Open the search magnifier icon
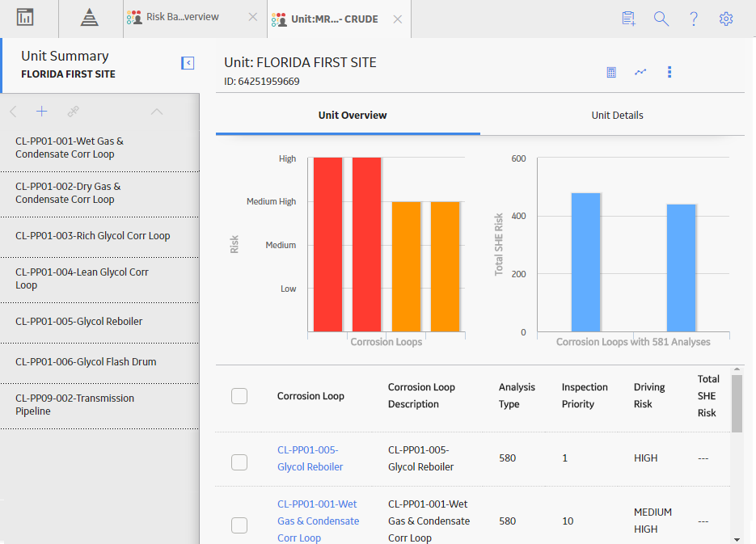The height and width of the screenshot is (544, 756). (661, 19)
